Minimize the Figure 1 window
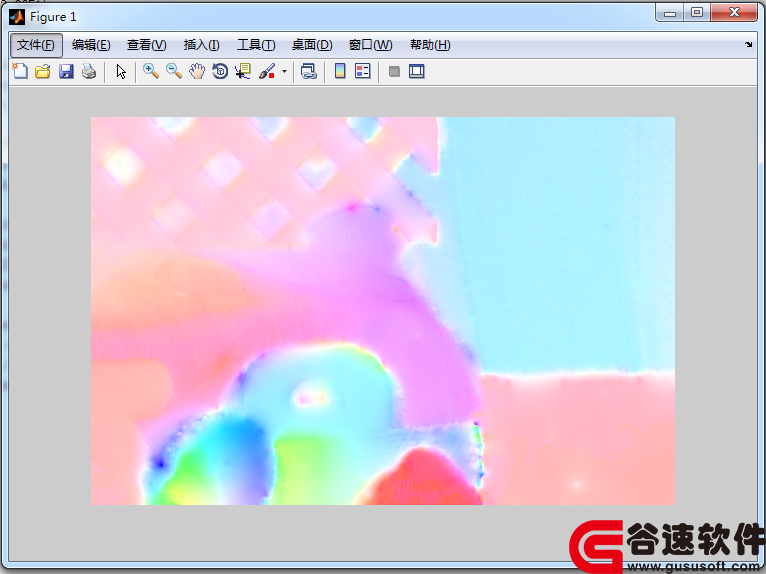This screenshot has height=574, width=766. coord(670,13)
